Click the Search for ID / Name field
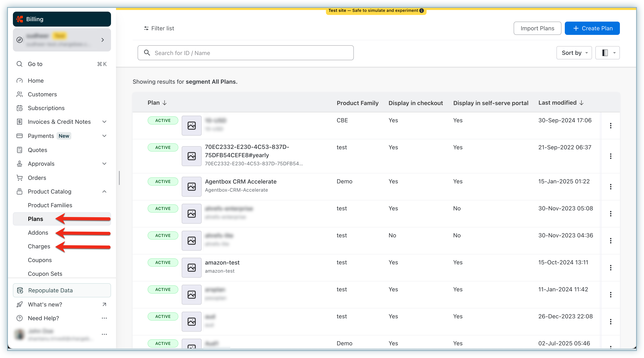644x358 pixels. [246, 53]
